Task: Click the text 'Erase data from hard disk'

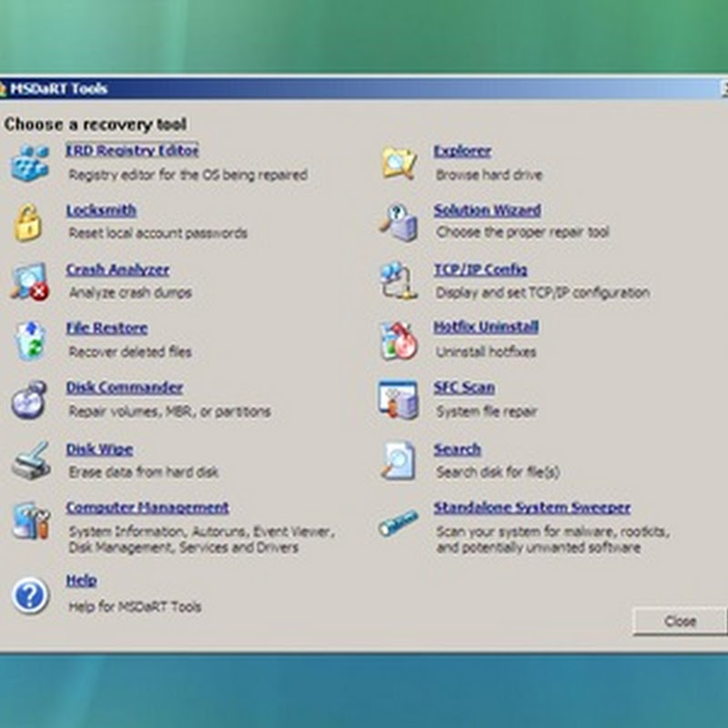Action: (144, 472)
